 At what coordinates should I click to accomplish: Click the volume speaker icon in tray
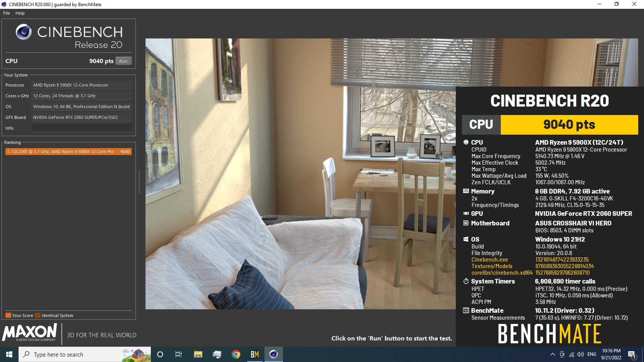(x=580, y=354)
